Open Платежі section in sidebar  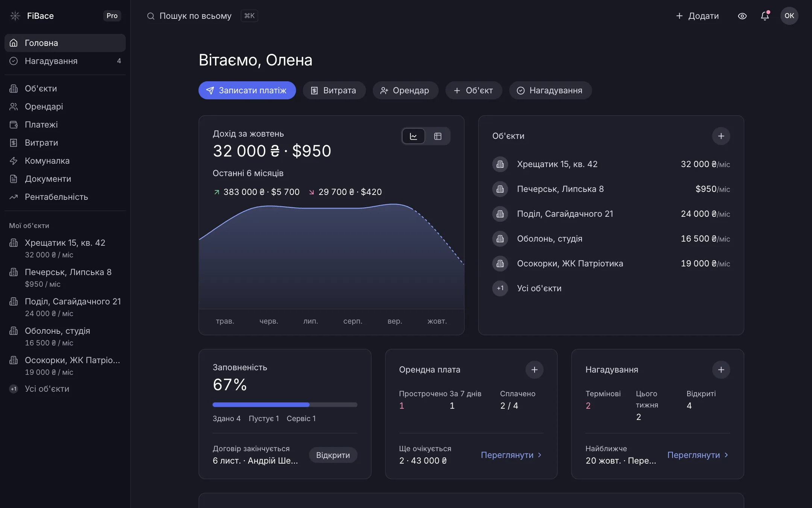(65, 125)
